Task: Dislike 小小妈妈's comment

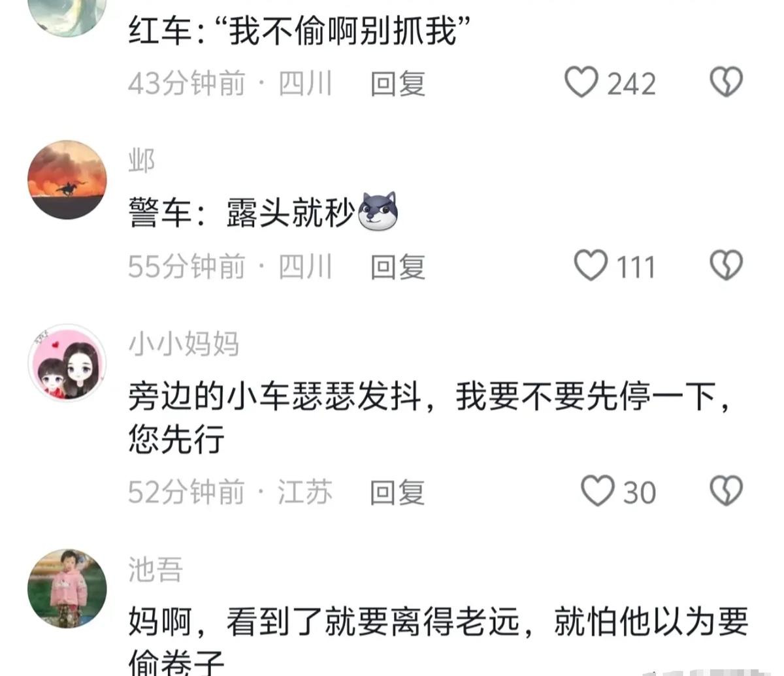Action: point(726,491)
